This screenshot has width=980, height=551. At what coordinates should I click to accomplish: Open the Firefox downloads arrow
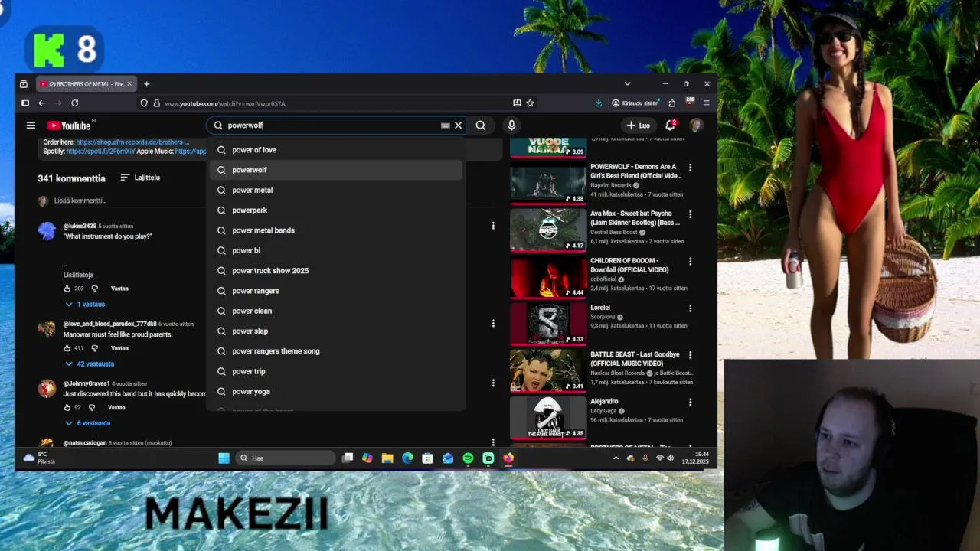point(598,103)
